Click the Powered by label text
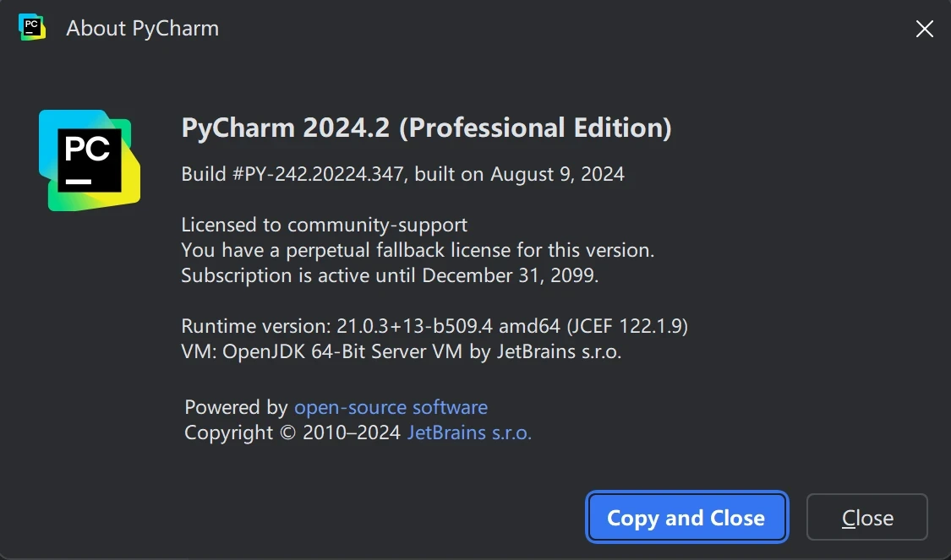The width and height of the screenshot is (951, 560). tap(236, 407)
